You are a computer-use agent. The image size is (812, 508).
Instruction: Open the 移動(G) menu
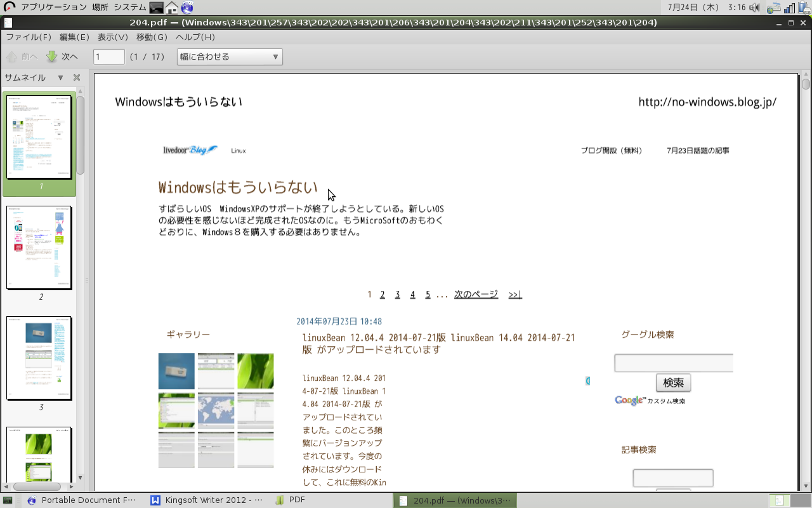(152, 37)
